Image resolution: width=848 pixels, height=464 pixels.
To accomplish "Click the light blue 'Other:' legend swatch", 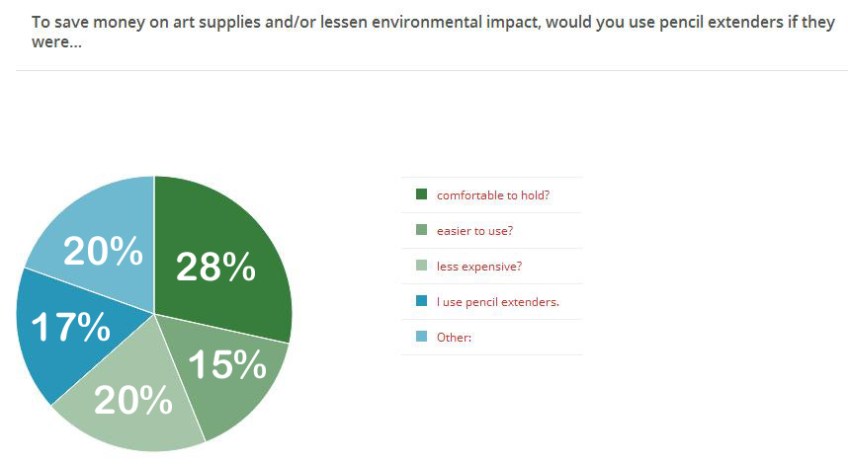I will point(421,337).
